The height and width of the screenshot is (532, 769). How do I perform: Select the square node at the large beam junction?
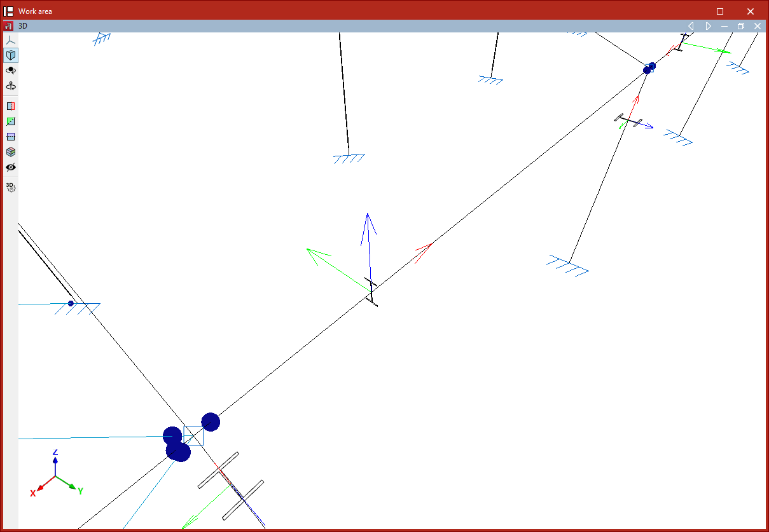(x=193, y=435)
